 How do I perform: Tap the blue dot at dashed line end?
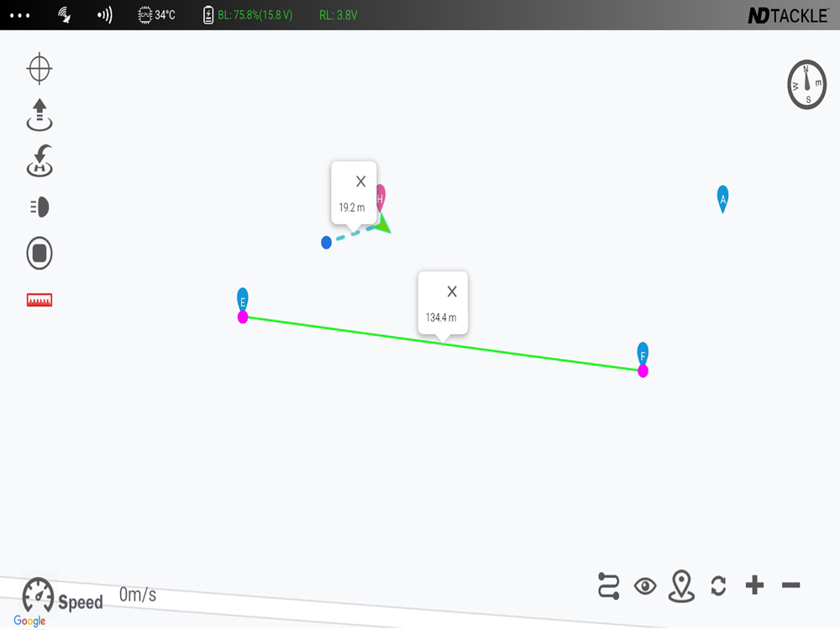click(x=326, y=243)
